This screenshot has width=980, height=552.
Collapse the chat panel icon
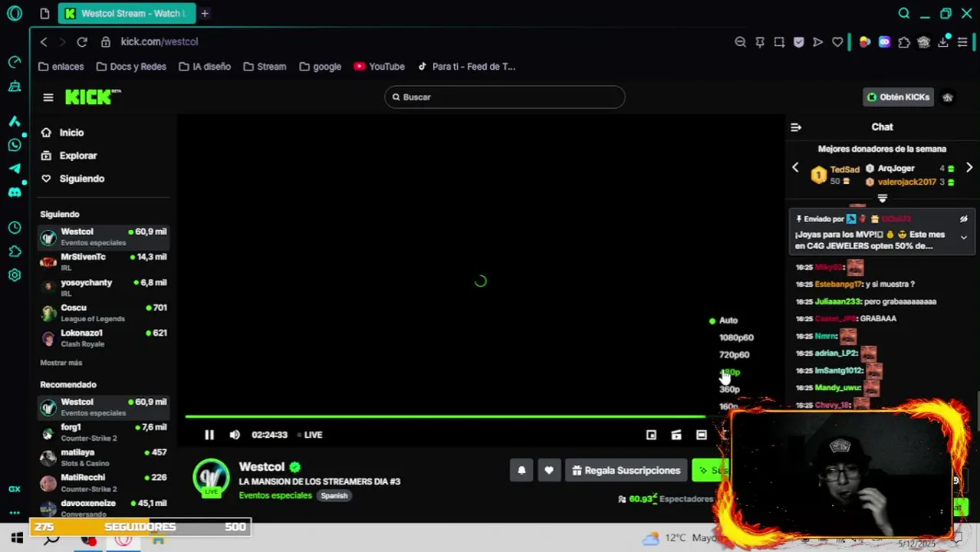click(796, 127)
